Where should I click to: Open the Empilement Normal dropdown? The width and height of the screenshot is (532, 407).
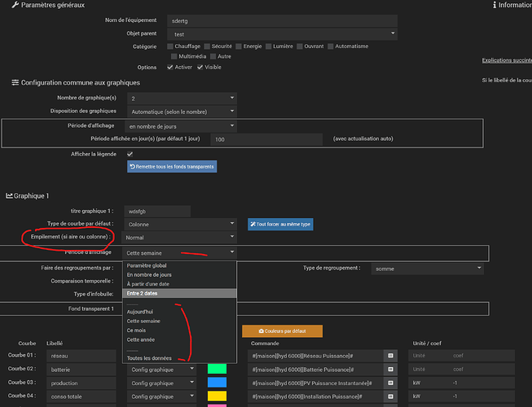point(180,238)
